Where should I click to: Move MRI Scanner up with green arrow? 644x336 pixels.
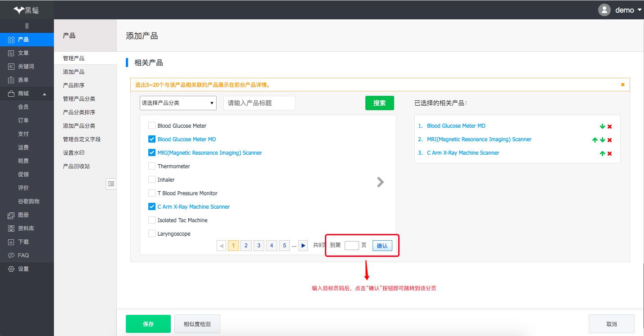tap(595, 140)
